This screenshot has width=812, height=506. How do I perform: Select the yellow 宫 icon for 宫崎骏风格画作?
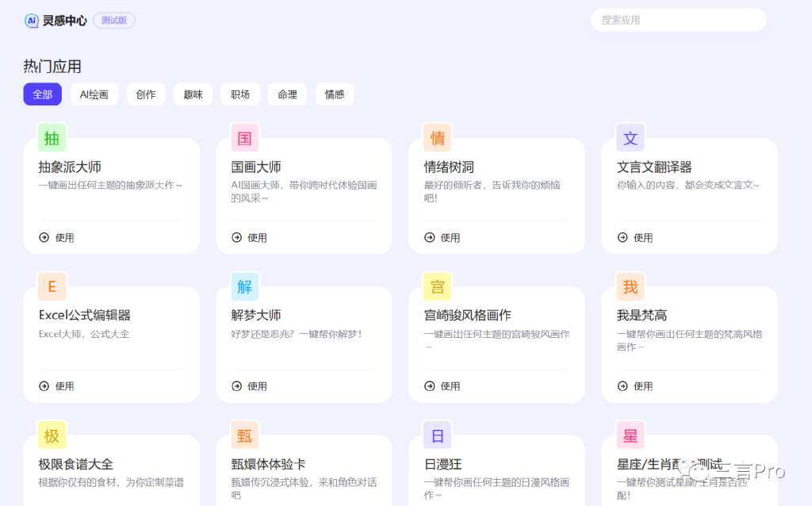437,286
